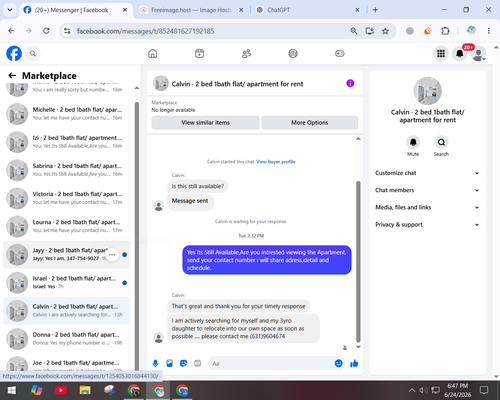
Task: Click the chat messages scrollbar
Action: pos(358,262)
